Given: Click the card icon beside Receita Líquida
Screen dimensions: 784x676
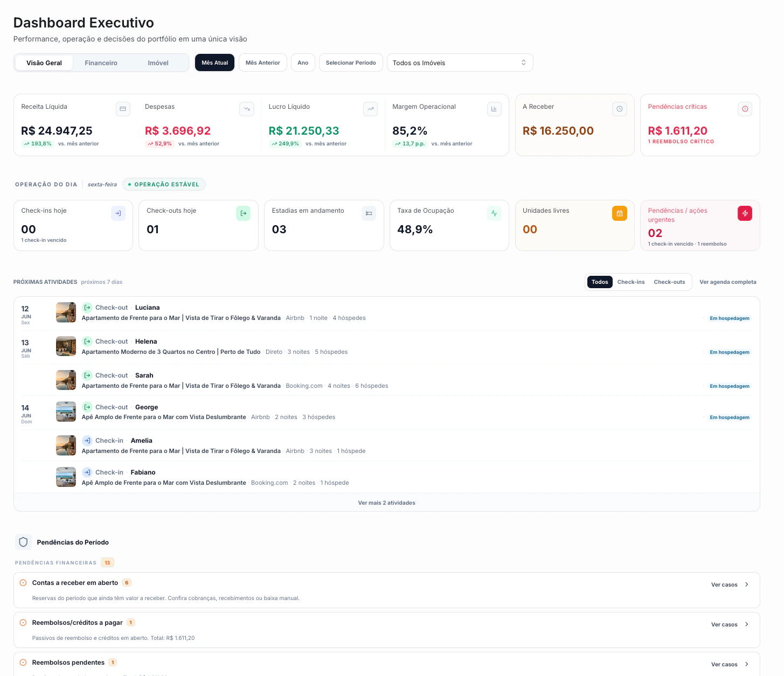Looking at the screenshot, I should [x=123, y=109].
